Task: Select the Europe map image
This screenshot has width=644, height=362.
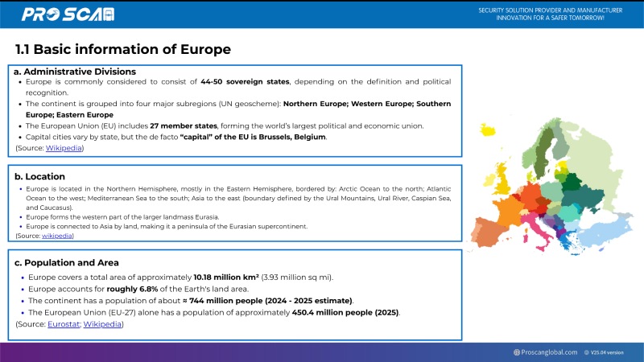Action: click(x=551, y=186)
